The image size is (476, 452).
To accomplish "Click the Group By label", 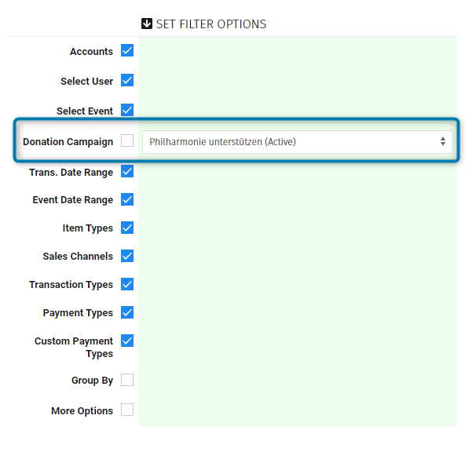I will tap(92, 381).
